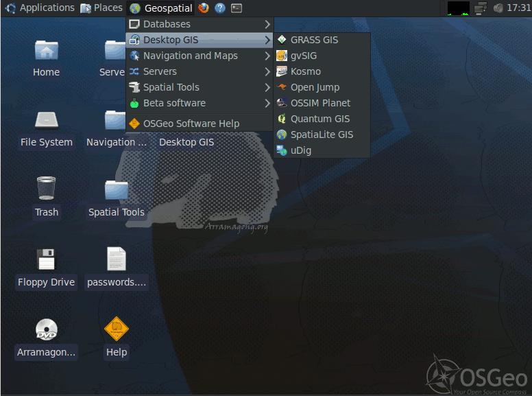This screenshot has width=532, height=396.
Task: Open the Beta software menu entry
Action: tap(199, 103)
